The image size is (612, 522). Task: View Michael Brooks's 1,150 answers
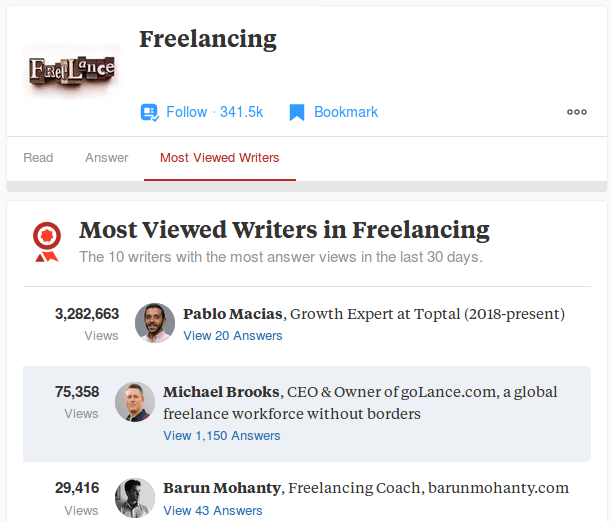[222, 436]
